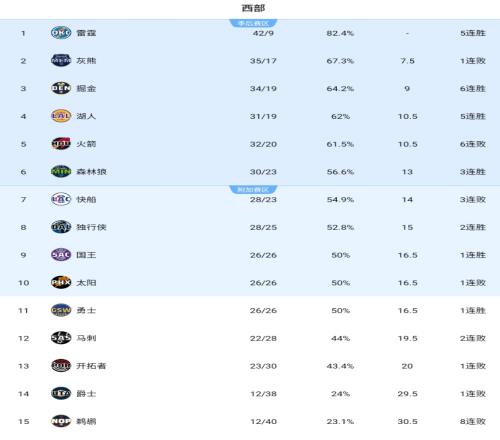Click the OKC Thunder team logo

point(61,33)
